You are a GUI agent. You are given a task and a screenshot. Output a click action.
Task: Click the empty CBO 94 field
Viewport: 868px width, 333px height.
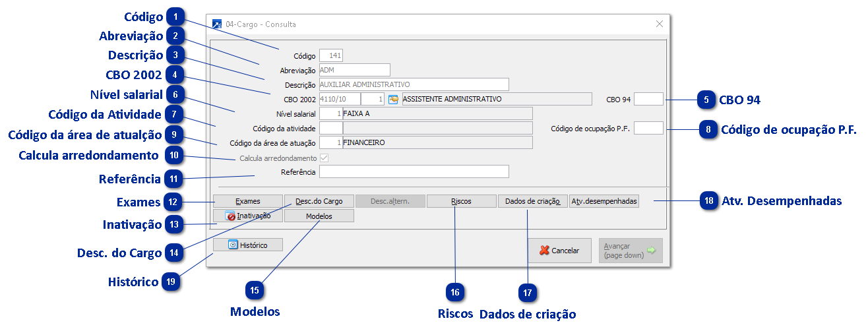pyautogui.click(x=649, y=99)
